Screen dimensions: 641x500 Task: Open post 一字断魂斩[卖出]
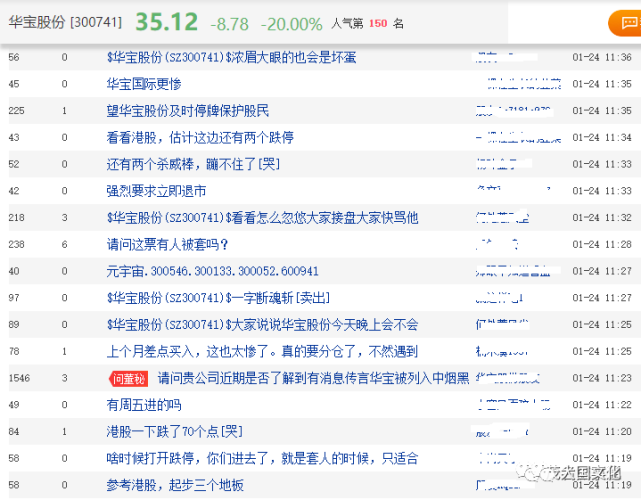tap(218, 298)
